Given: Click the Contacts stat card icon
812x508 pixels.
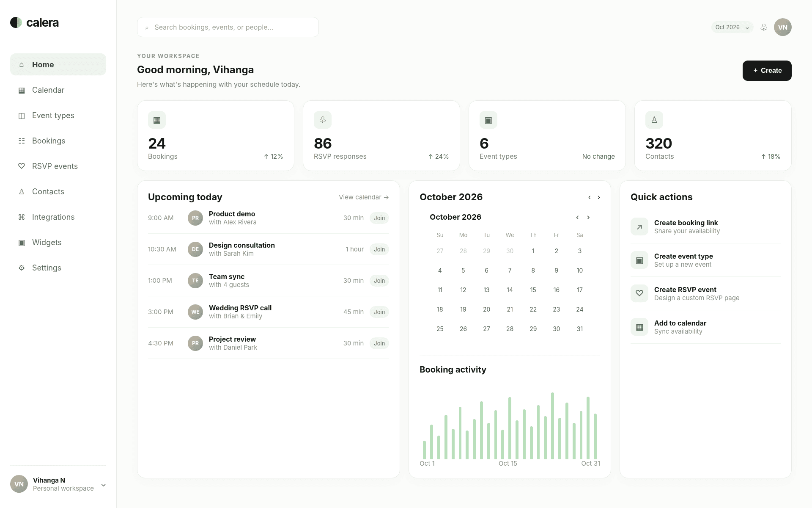Looking at the screenshot, I should [654, 120].
